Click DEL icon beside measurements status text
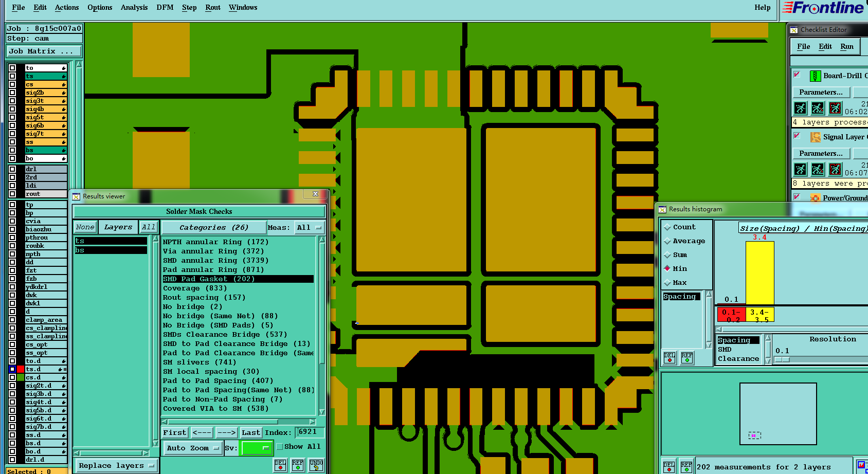The width and height of the screenshot is (868, 474). click(x=668, y=467)
